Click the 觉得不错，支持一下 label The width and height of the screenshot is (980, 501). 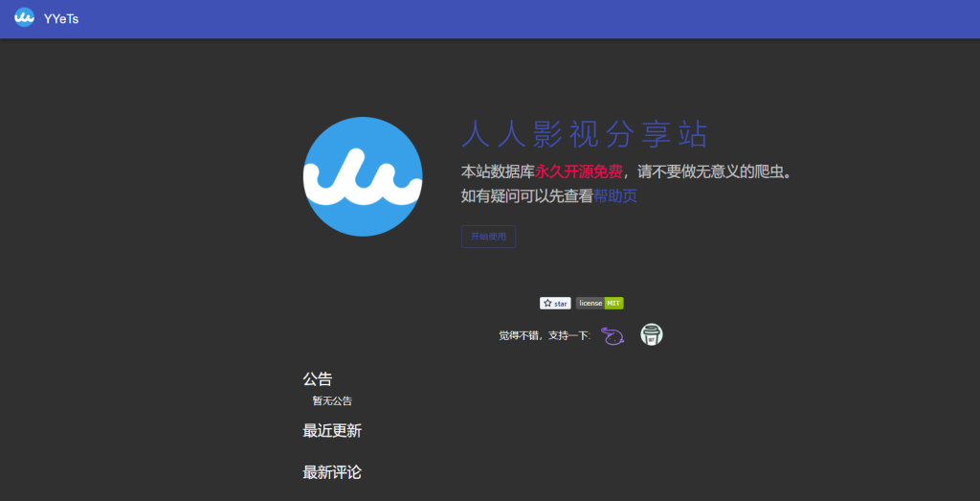coord(544,336)
